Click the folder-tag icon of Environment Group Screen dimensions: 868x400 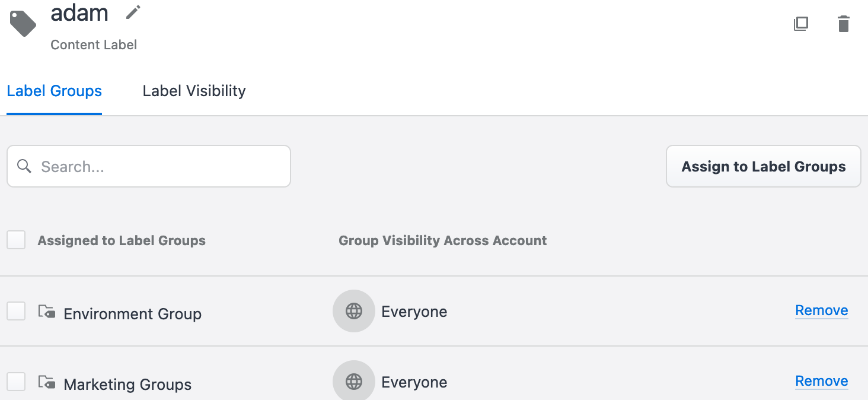(47, 312)
